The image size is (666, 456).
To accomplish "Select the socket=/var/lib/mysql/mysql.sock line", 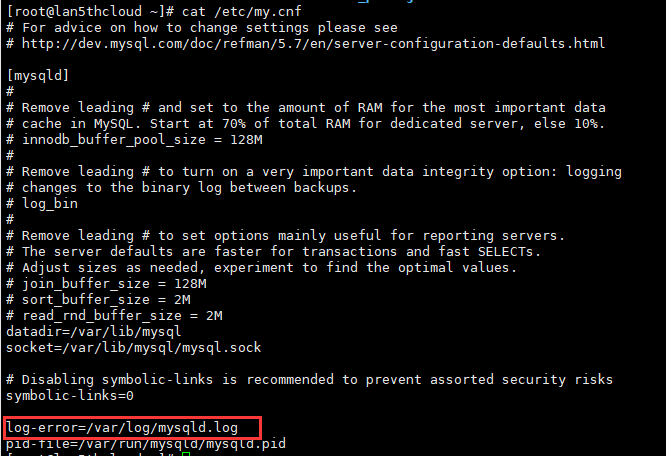I will pos(134,348).
